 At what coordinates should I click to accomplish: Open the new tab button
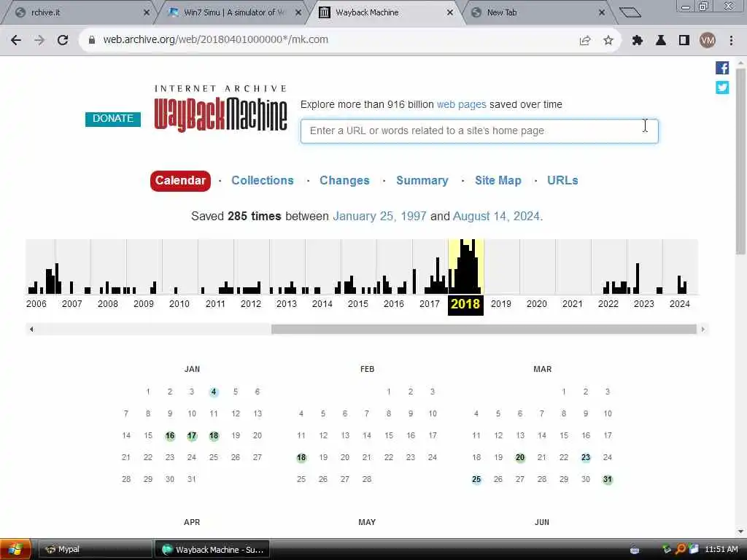630,12
